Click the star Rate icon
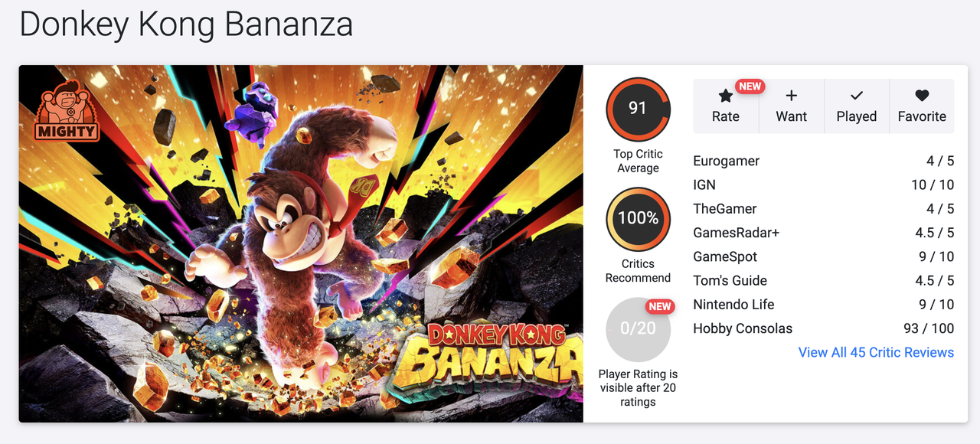 (725, 96)
